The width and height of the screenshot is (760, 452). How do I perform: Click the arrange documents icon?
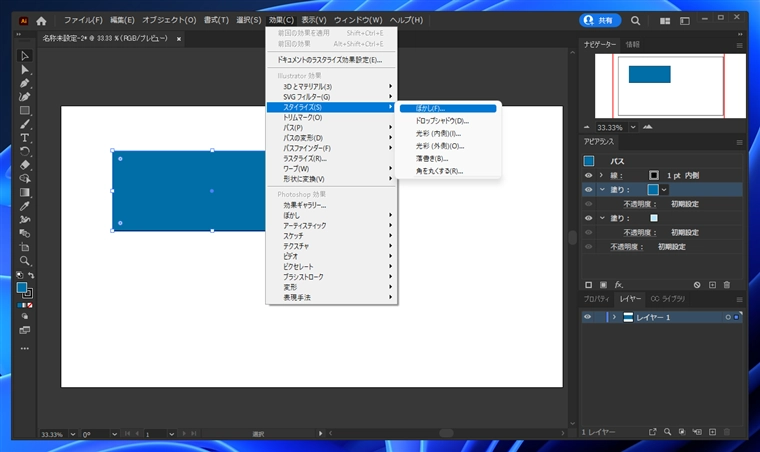pos(665,21)
